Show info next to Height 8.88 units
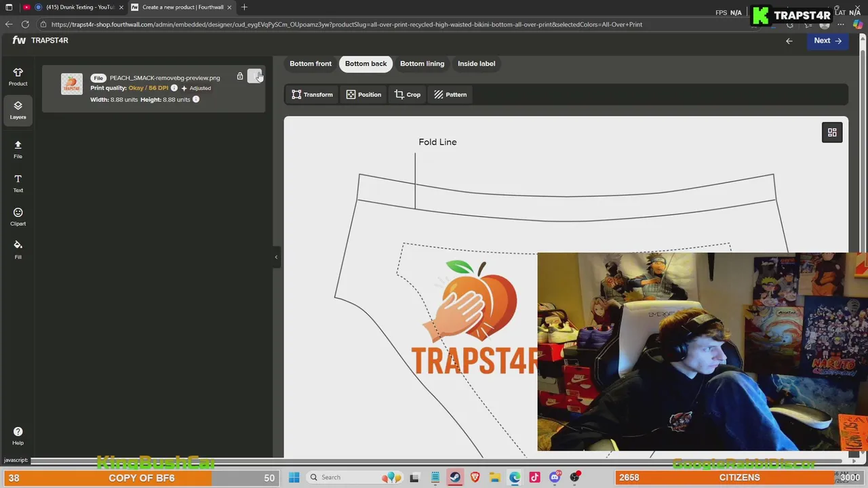868x488 pixels. (x=196, y=100)
